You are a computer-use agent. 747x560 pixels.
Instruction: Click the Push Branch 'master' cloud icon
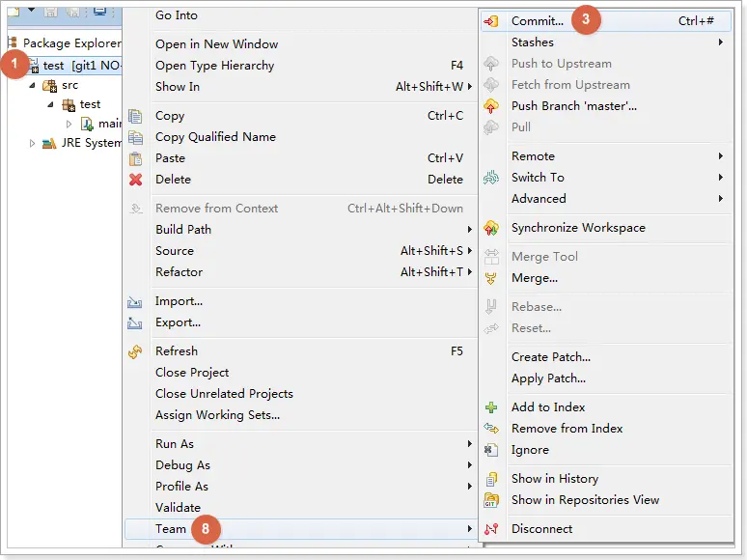pos(490,106)
